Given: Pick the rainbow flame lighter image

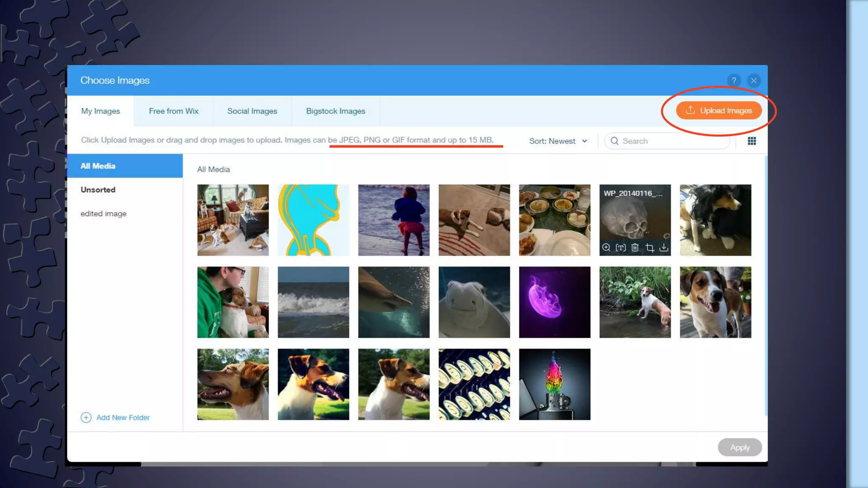Looking at the screenshot, I should 554,384.
